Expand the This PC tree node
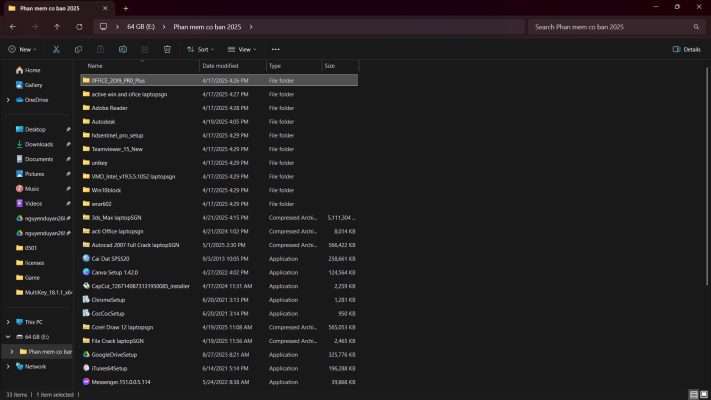 pyautogui.click(x=8, y=322)
